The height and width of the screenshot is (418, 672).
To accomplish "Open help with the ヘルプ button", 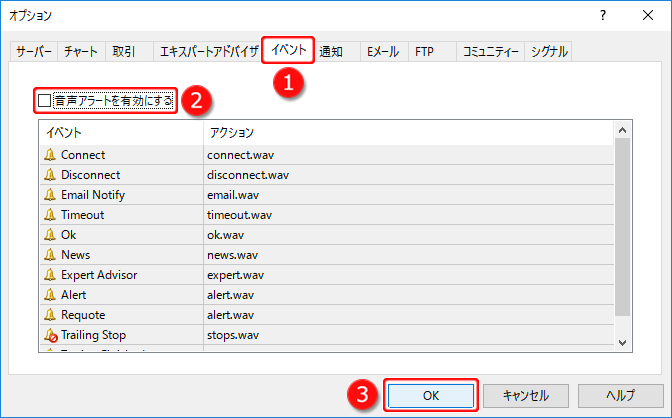I will point(621,395).
